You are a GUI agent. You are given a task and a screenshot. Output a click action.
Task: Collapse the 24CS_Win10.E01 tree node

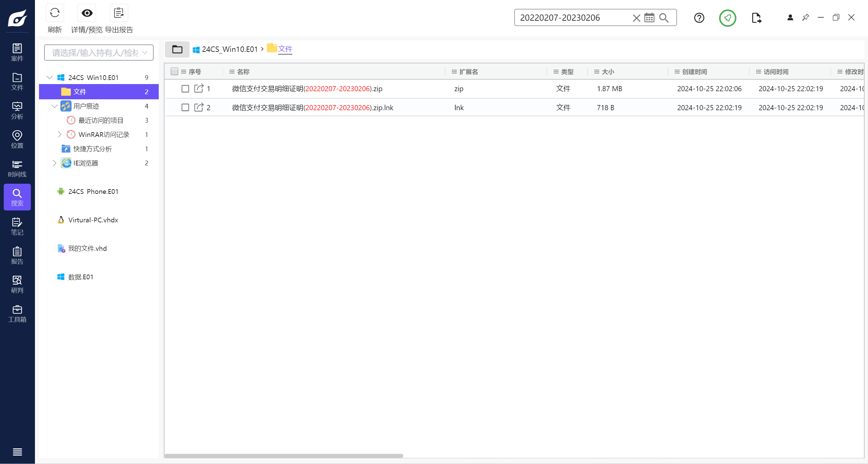click(50, 78)
